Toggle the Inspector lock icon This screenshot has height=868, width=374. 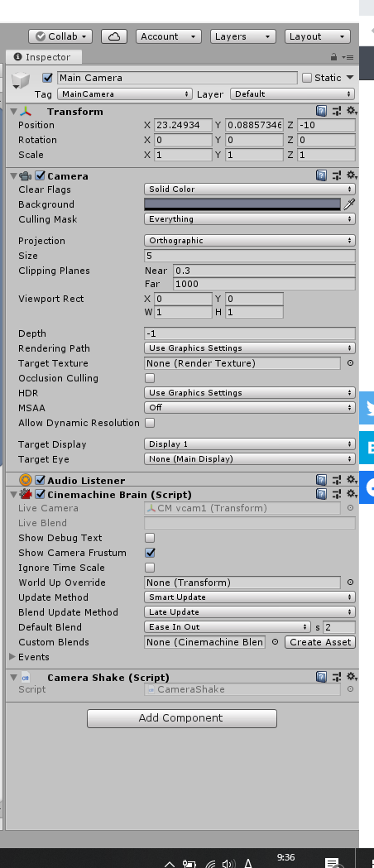[x=333, y=56]
